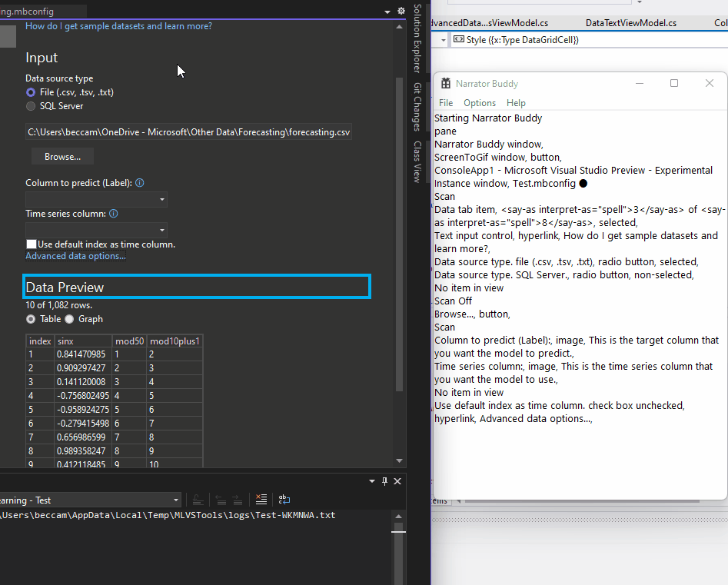Click the previous message arrow in Output toolbar
This screenshot has width=728, height=585.
pos(221,500)
